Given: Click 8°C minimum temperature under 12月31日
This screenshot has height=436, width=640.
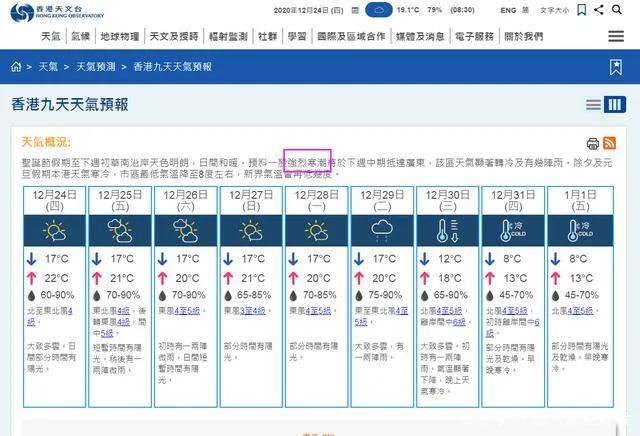Looking at the screenshot, I should pos(512,259).
